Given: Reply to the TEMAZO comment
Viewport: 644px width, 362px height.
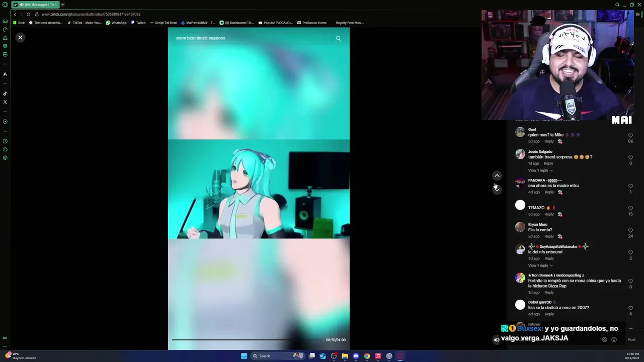Looking at the screenshot, I should click(549, 214).
